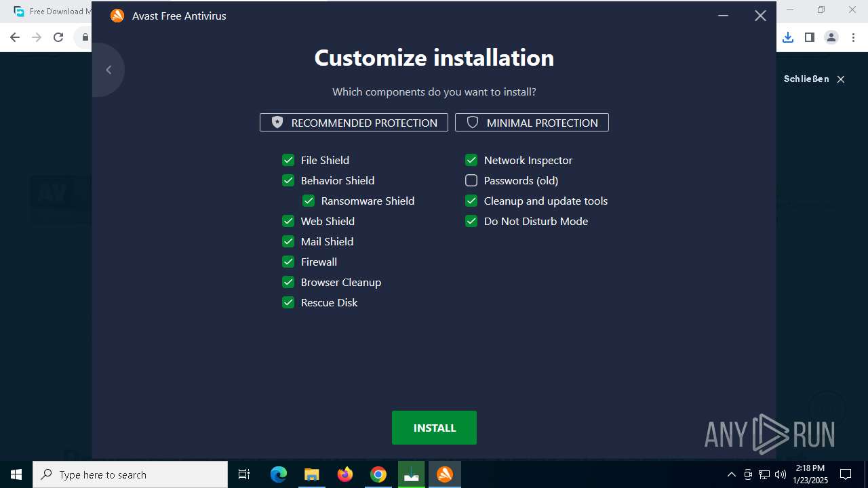Uncheck the Firewall component
This screenshot has height=488, width=868.
288,262
